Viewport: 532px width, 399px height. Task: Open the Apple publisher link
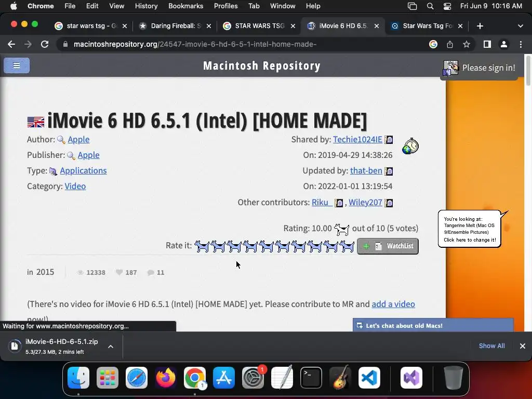tap(88, 155)
